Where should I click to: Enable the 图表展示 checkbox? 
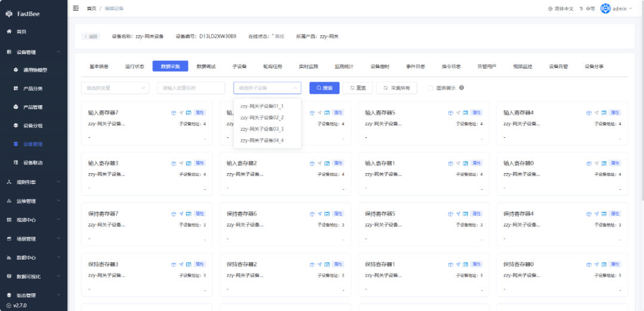point(431,88)
